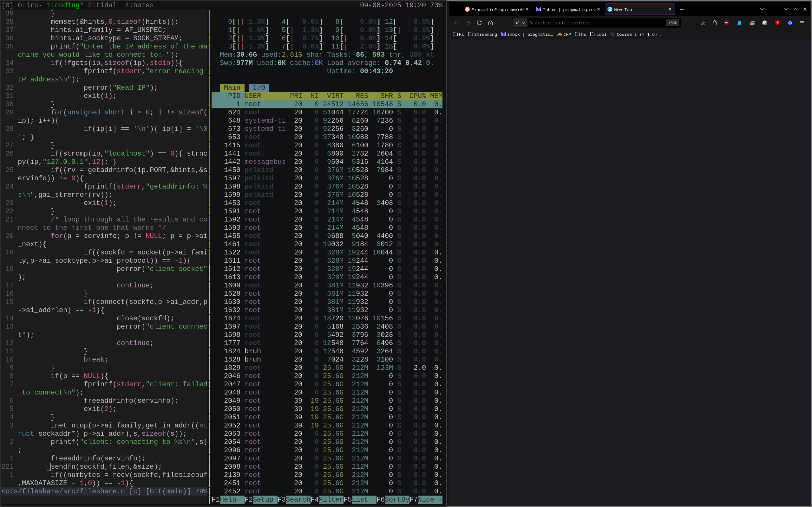Open the Firefox hamburger application menu
The width and height of the screenshot is (812, 507).
click(802, 23)
